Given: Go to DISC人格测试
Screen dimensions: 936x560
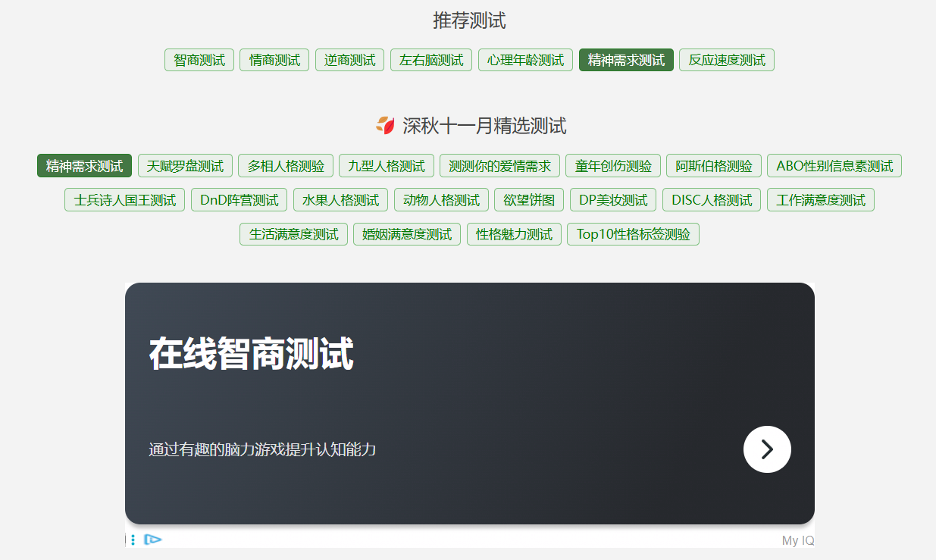Looking at the screenshot, I should tap(712, 200).
